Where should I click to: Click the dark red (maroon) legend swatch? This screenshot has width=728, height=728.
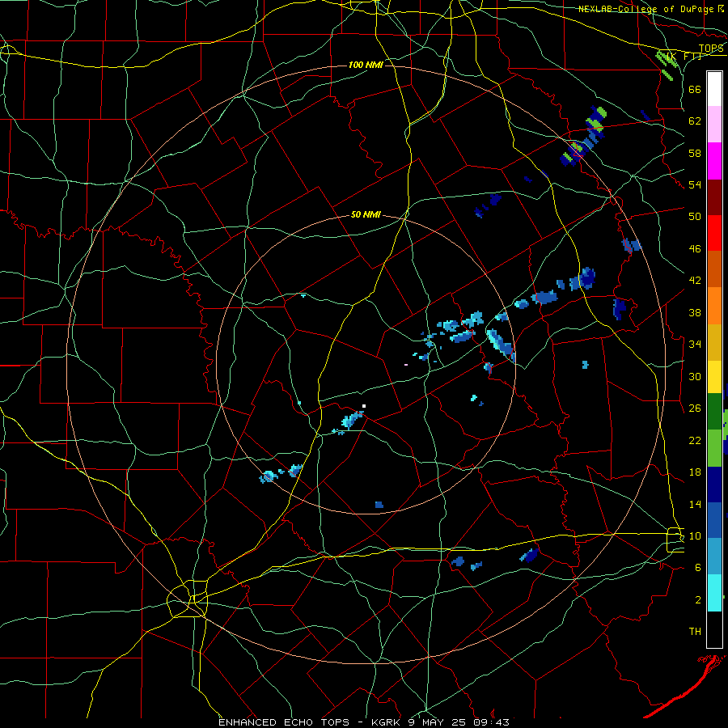tap(714, 197)
